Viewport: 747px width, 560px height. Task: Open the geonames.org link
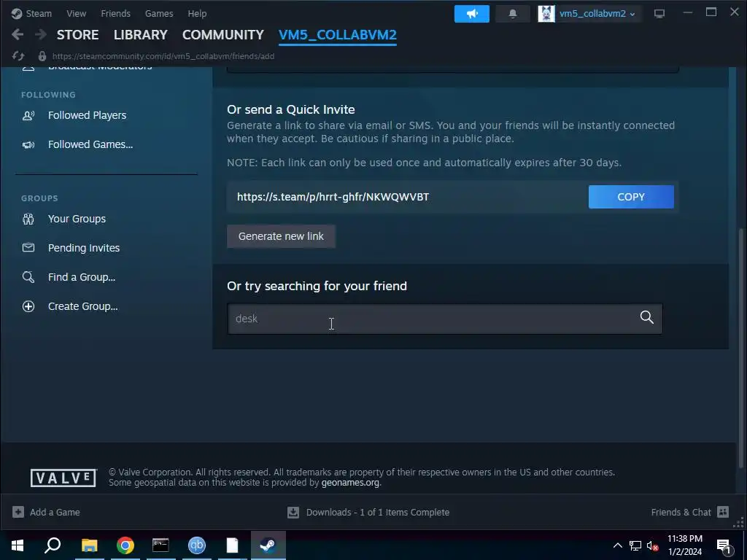tap(350, 483)
